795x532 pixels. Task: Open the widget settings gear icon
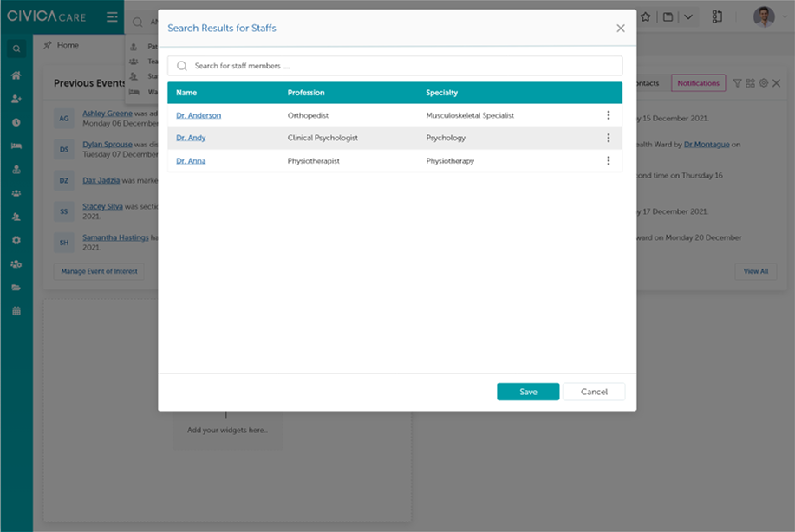(x=764, y=83)
